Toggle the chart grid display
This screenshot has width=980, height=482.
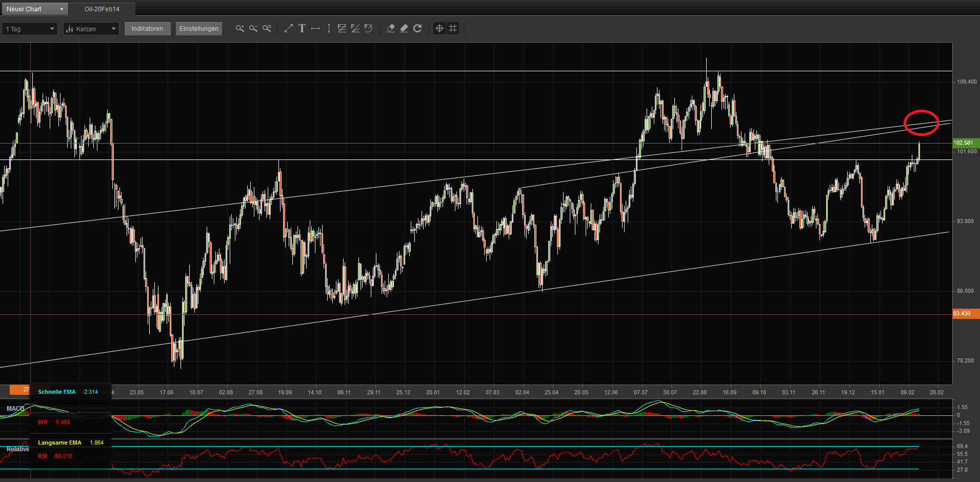[x=452, y=29]
